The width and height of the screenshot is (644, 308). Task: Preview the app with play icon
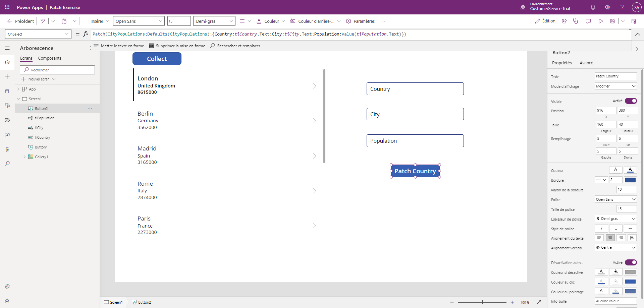tap(600, 21)
